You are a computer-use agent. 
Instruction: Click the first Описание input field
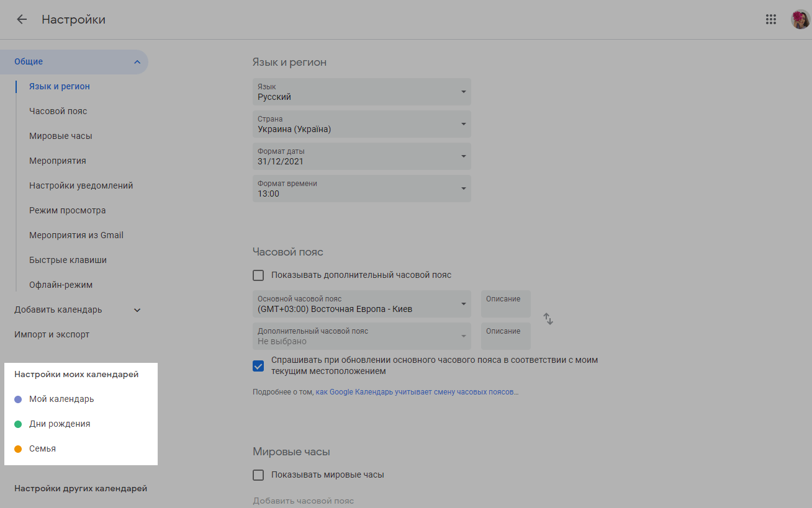(x=505, y=304)
